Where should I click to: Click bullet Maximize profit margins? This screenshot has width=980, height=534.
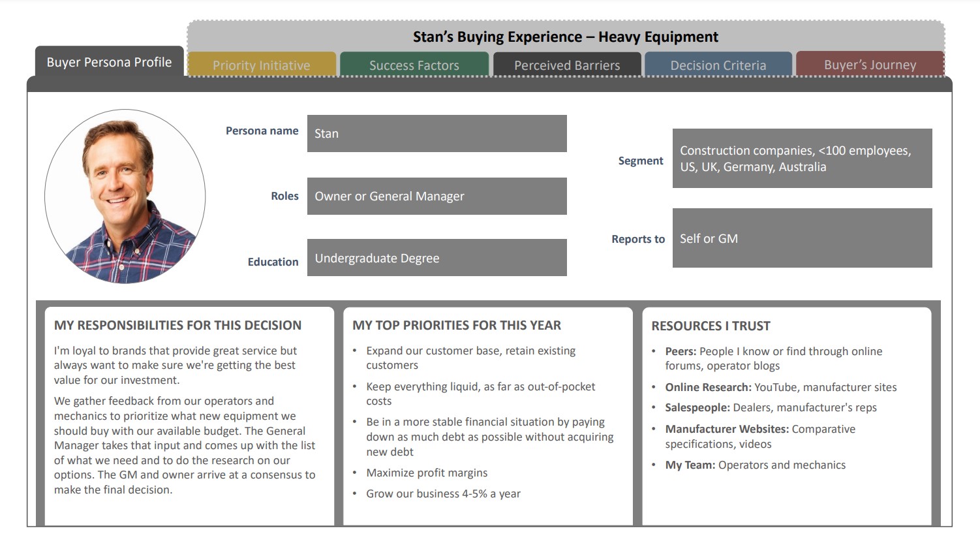click(x=427, y=473)
